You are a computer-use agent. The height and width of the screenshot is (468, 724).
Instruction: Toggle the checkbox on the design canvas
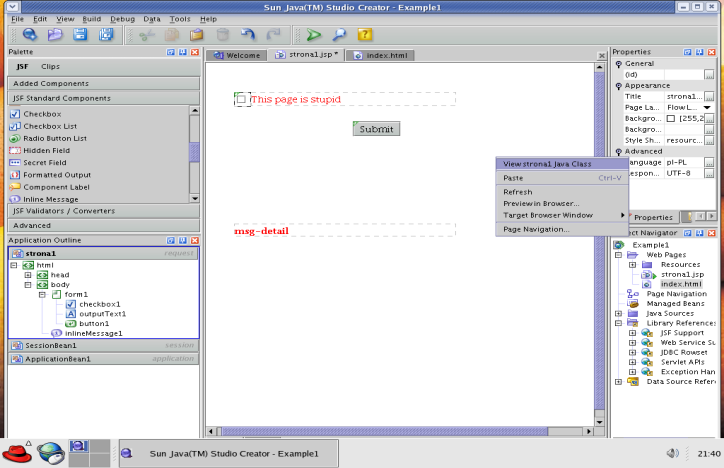click(241, 99)
